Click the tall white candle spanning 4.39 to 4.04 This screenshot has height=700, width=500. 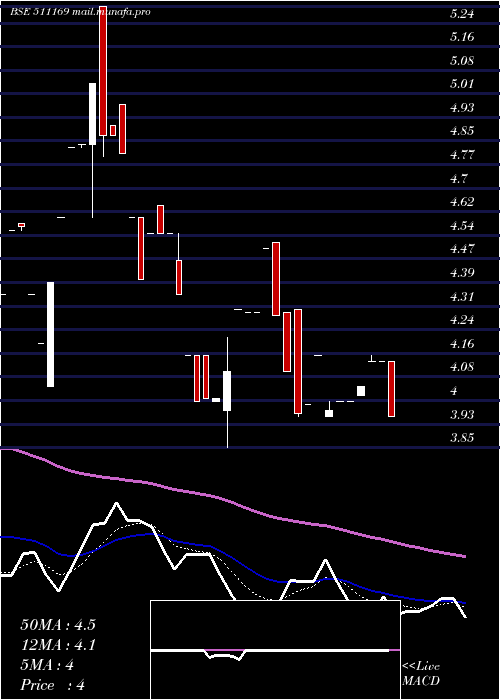point(50,334)
